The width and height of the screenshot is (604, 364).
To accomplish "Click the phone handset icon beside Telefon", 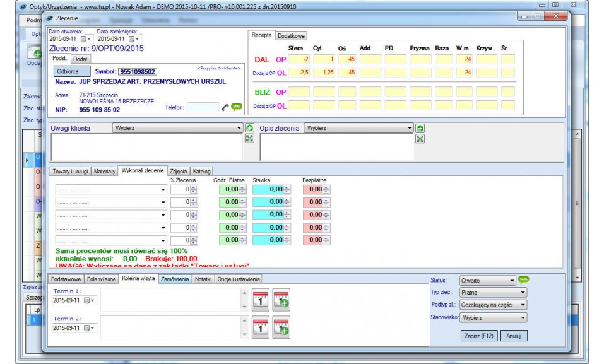I will (225, 107).
